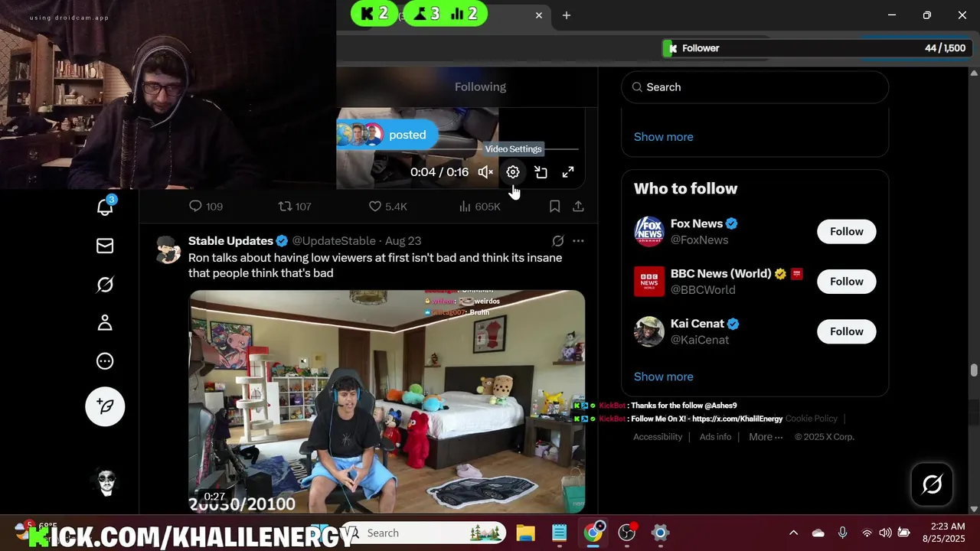Open Video Settings gear
The height and width of the screenshot is (551, 980).
point(513,172)
